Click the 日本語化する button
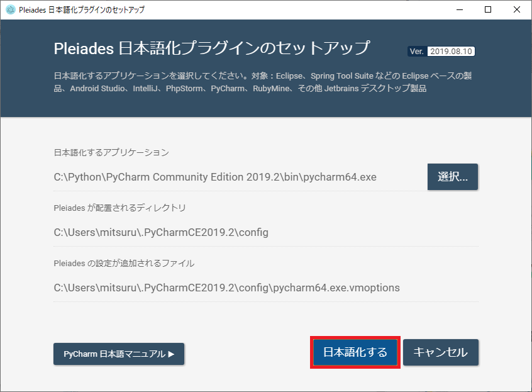The width and height of the screenshot is (532, 392). tap(355, 352)
